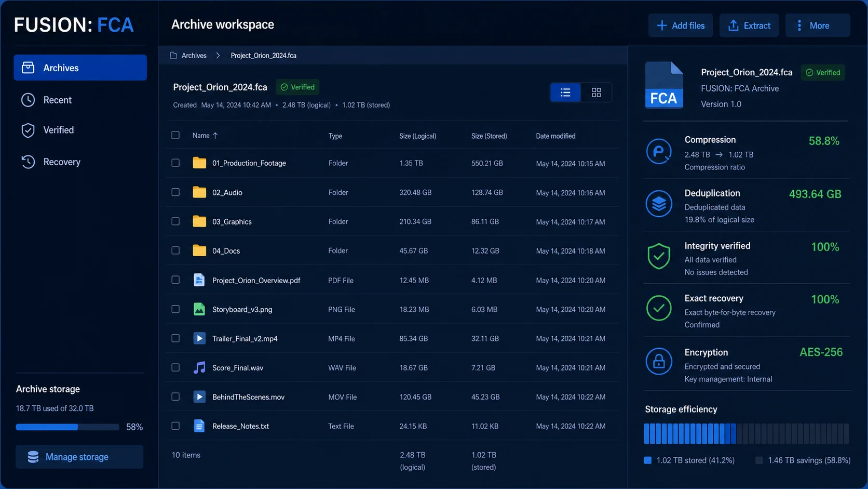The image size is (868, 489).
Task: Open the More options menu
Action: click(818, 25)
